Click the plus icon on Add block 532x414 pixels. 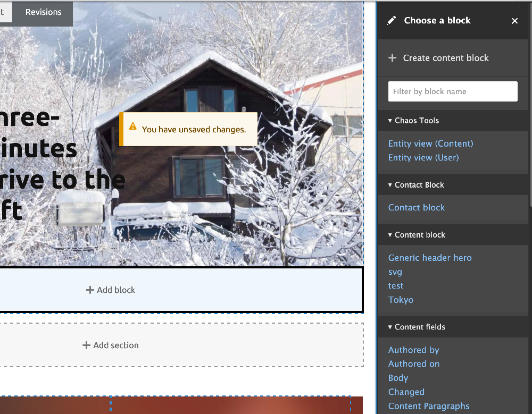(90, 290)
